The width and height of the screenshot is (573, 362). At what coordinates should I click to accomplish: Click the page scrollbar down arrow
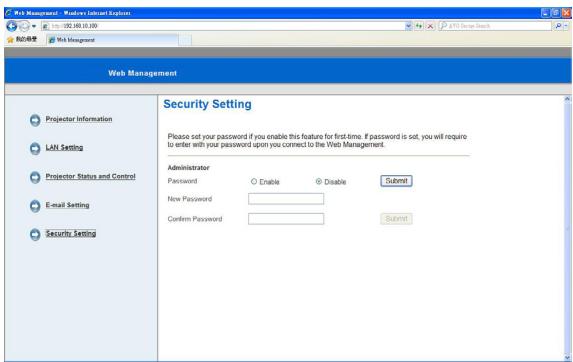pos(567,358)
